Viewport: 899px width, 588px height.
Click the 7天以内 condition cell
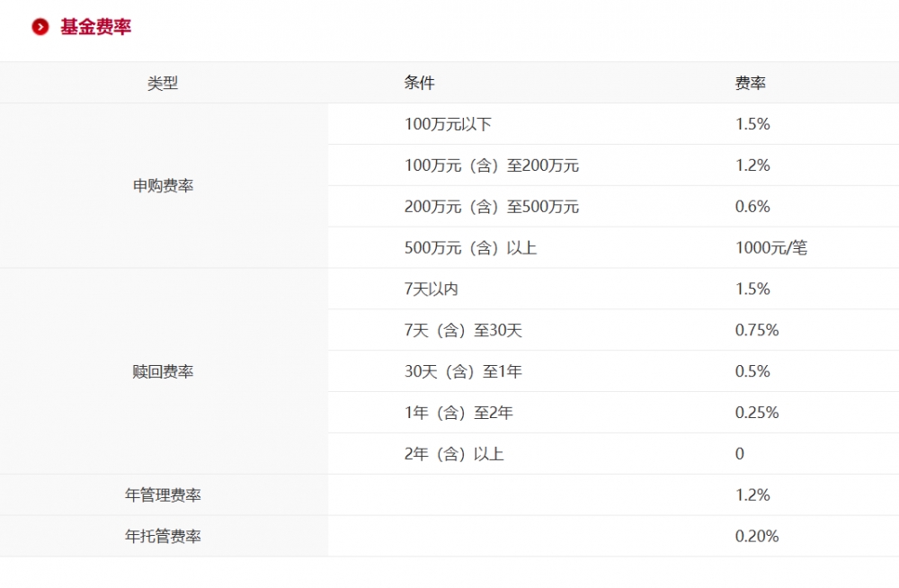click(435, 289)
